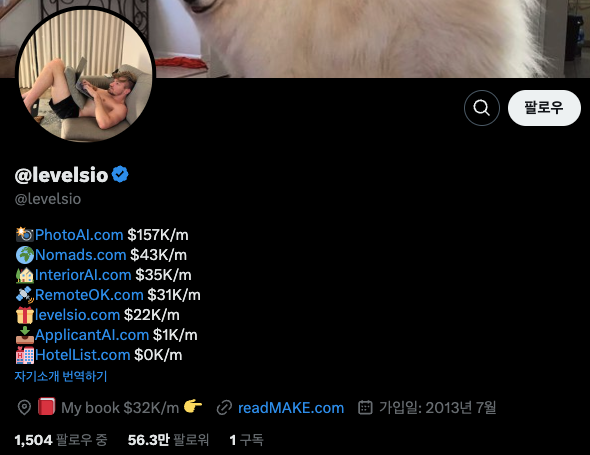Click the search magnifier icon button
Image resolution: width=590 pixels, height=455 pixels.
tap(482, 108)
